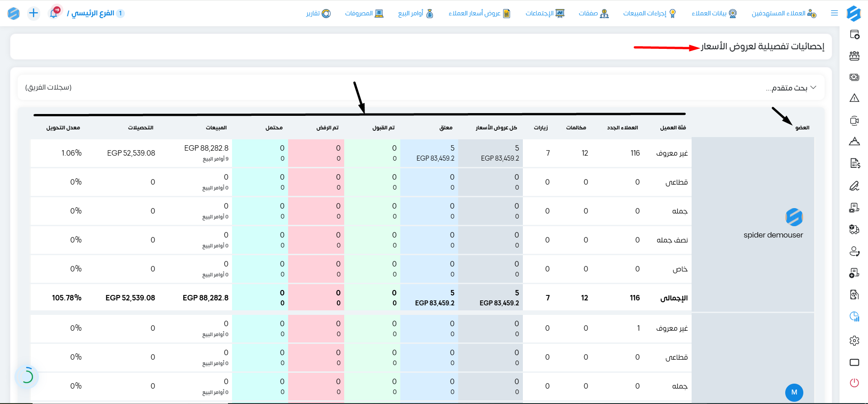Click the المبيعات column header
Image resolution: width=868 pixels, height=404 pixels.
coord(216,128)
